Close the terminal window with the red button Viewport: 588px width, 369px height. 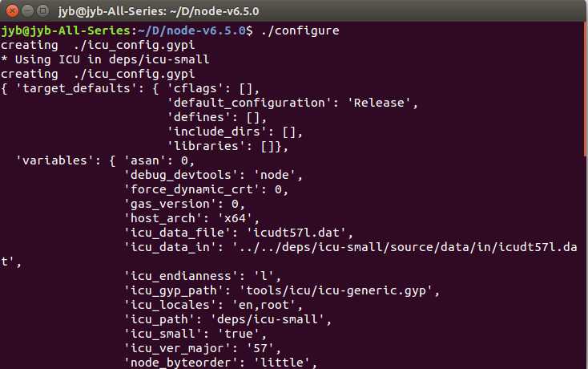point(12,11)
